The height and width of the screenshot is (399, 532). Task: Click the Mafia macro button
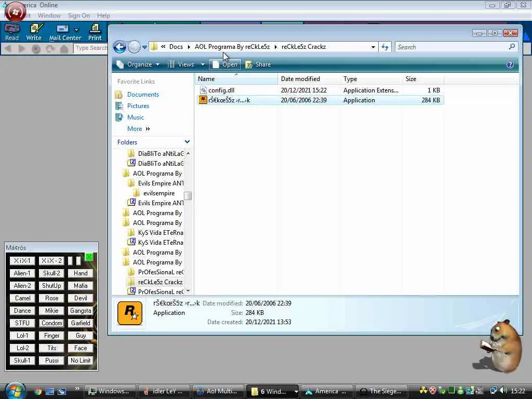[x=81, y=286]
